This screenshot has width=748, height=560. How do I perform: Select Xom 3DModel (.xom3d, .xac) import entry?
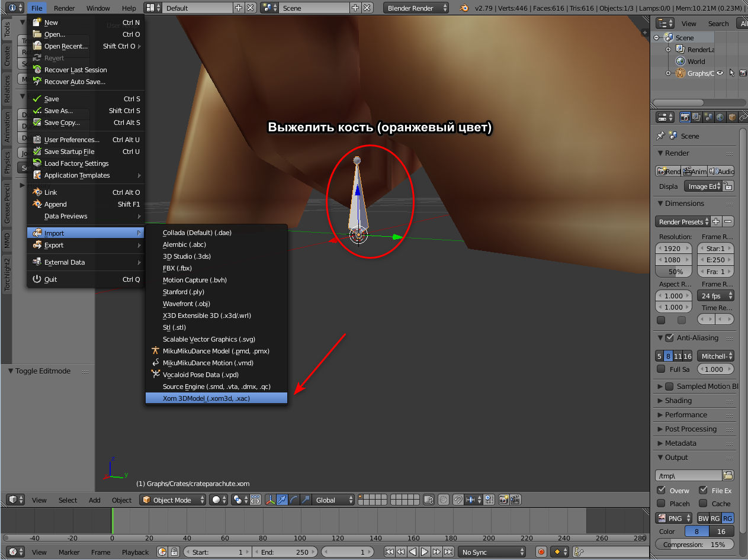(x=216, y=398)
